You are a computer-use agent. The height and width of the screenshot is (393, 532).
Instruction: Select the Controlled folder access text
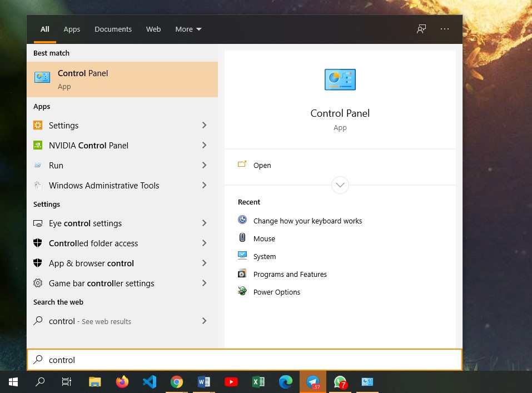coord(93,243)
